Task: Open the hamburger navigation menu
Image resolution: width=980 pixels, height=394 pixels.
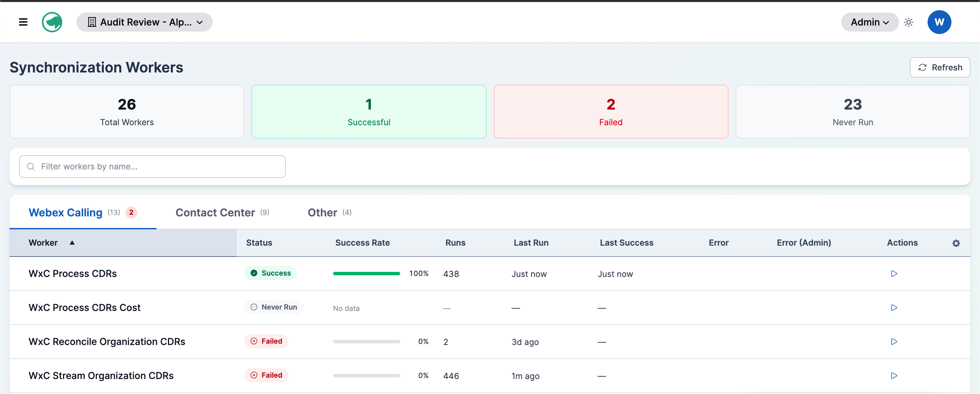Action: (x=23, y=22)
